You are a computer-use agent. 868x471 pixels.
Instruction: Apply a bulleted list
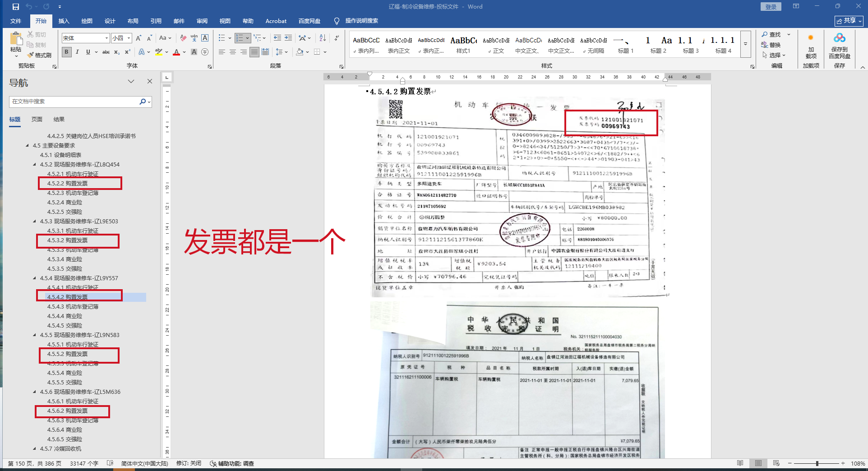pyautogui.click(x=222, y=38)
